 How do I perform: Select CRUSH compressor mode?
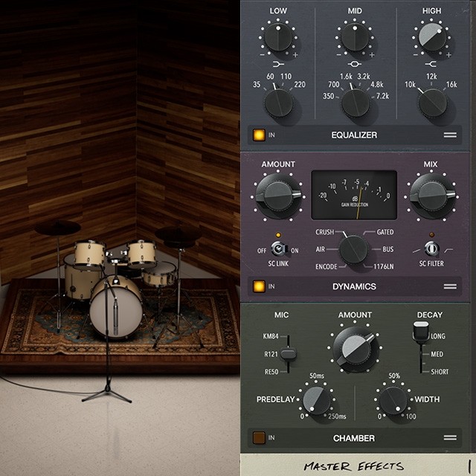point(324,232)
